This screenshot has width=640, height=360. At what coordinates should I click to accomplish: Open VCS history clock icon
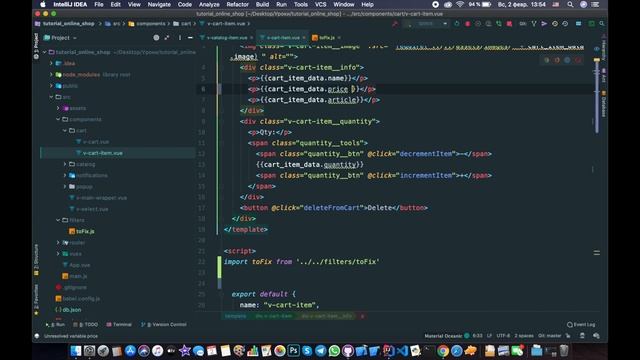click(x=555, y=24)
